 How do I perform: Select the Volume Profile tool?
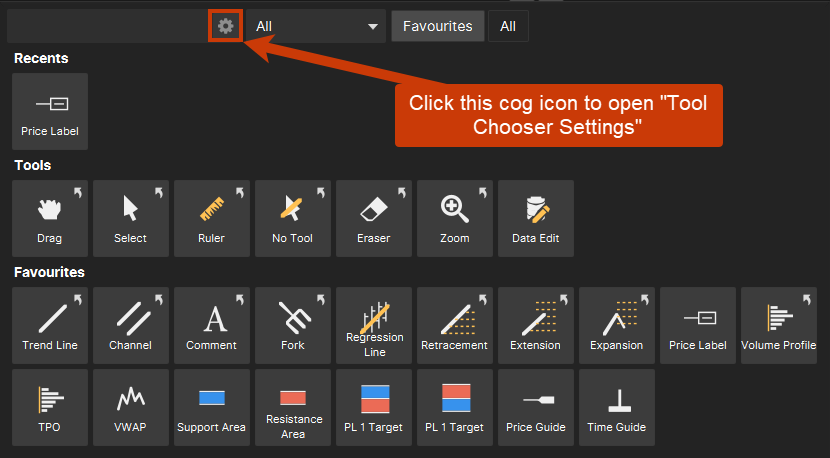tap(778, 325)
